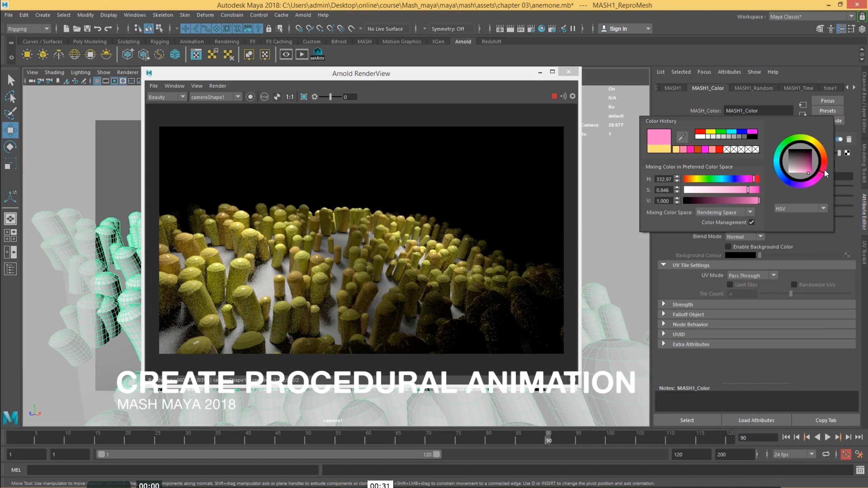
Task: Switch to the MASH1_Random tab
Action: click(753, 88)
